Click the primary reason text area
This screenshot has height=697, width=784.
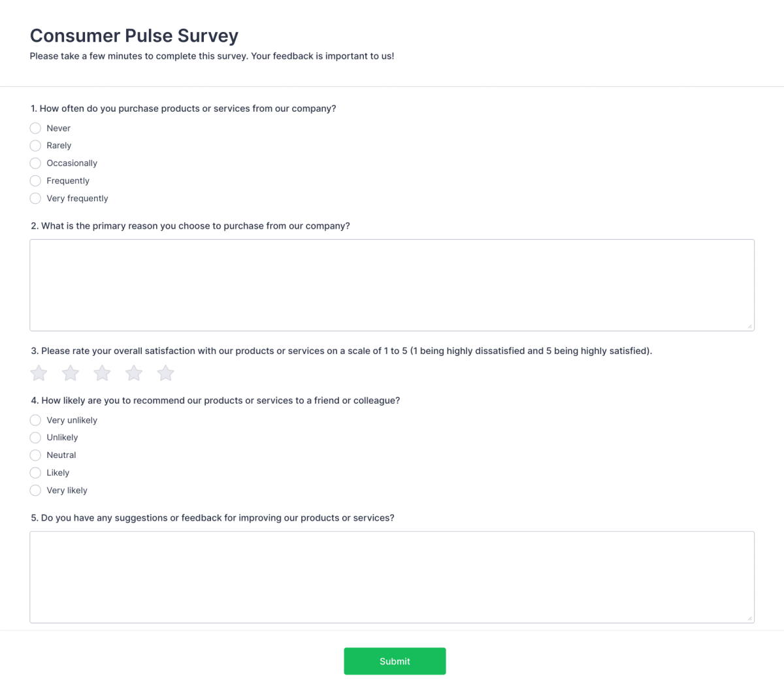pos(392,285)
